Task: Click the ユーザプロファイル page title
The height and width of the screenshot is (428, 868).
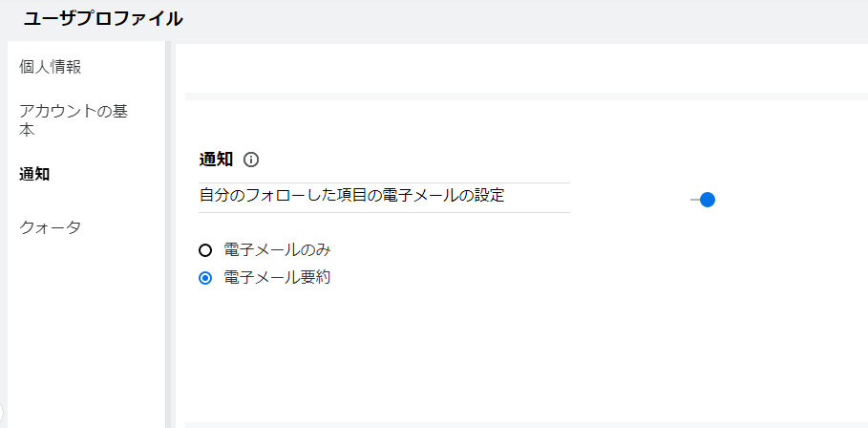Action: tap(102, 19)
